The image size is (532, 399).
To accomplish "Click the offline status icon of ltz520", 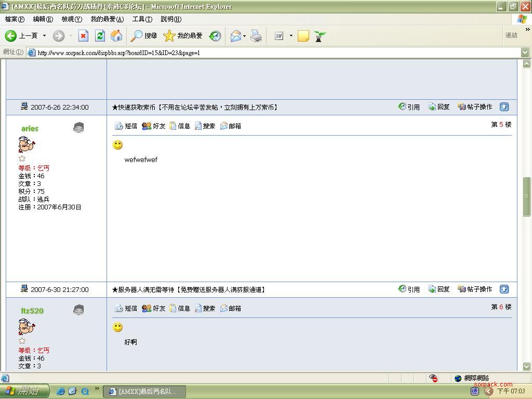I will click(x=78, y=310).
